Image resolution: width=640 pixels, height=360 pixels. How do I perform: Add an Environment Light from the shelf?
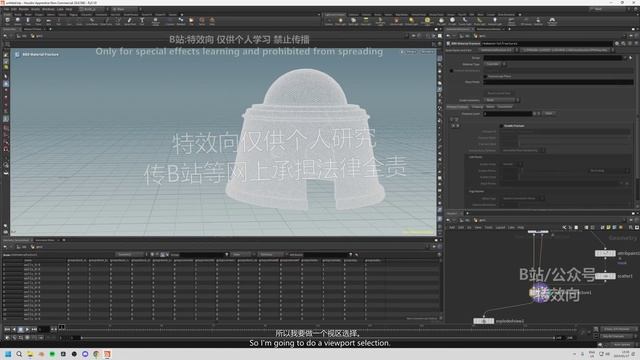[427, 21]
